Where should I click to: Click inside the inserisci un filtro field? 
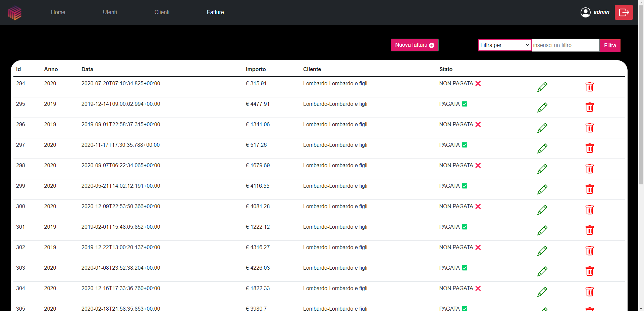tap(566, 45)
